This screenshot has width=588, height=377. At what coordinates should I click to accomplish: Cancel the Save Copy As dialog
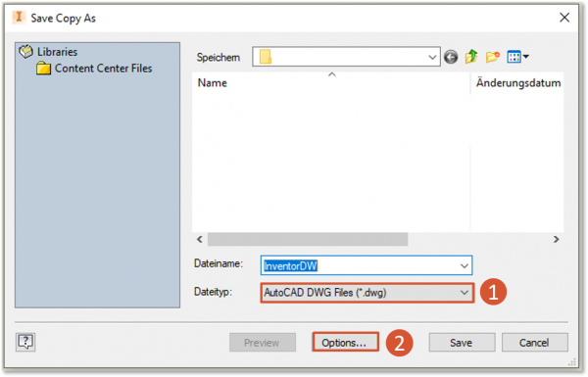pos(534,342)
